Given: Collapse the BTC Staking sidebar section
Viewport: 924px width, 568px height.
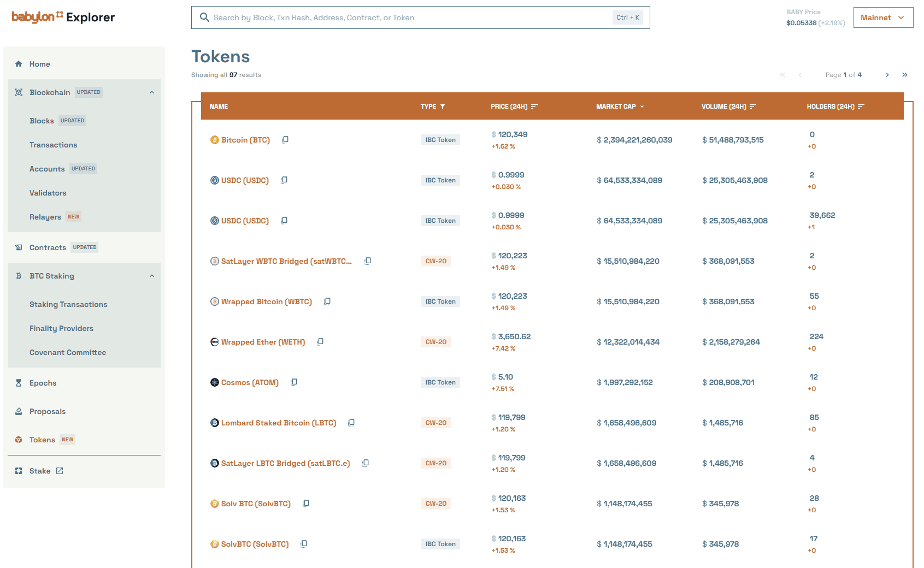Looking at the screenshot, I should (152, 276).
